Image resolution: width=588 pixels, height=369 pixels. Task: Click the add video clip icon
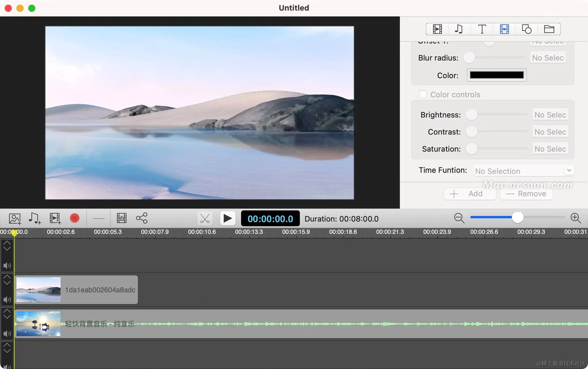click(x=55, y=218)
